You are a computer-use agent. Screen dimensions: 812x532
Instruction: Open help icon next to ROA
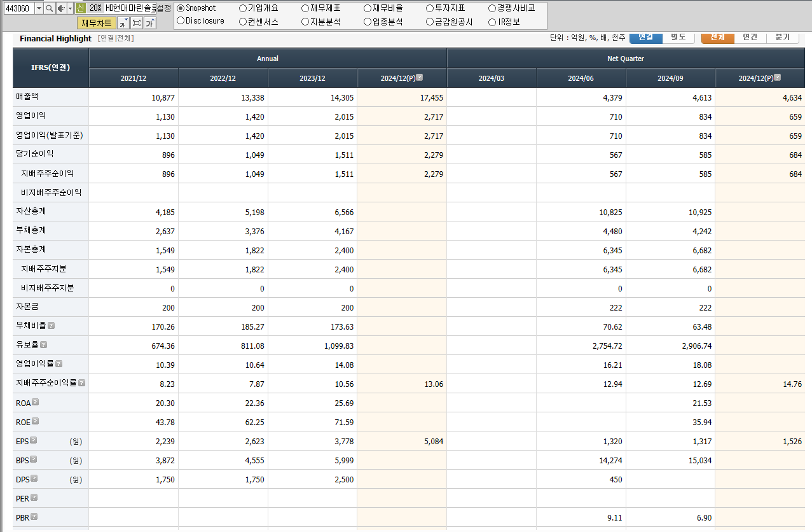36,402
